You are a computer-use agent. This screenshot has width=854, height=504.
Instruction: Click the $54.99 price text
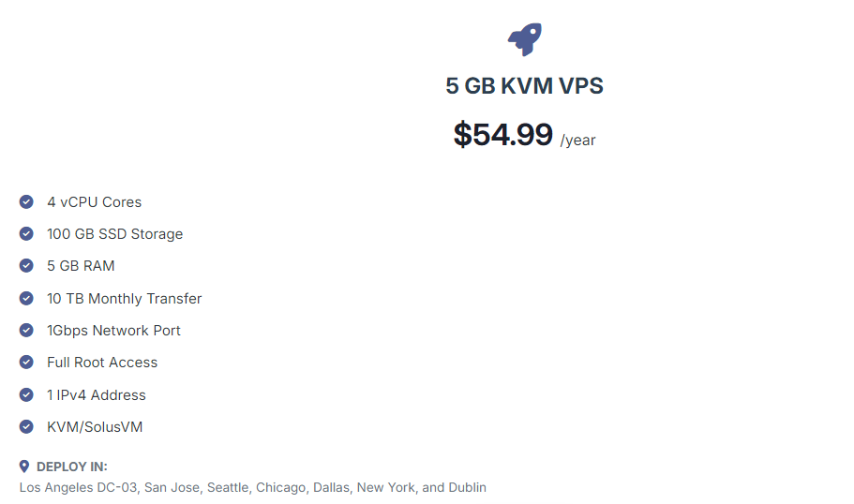point(502,135)
